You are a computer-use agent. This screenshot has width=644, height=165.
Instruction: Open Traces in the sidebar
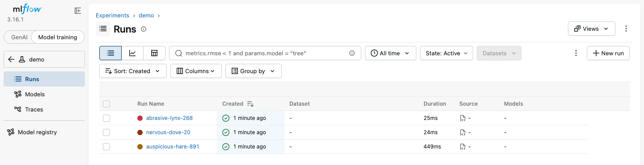coord(44,109)
